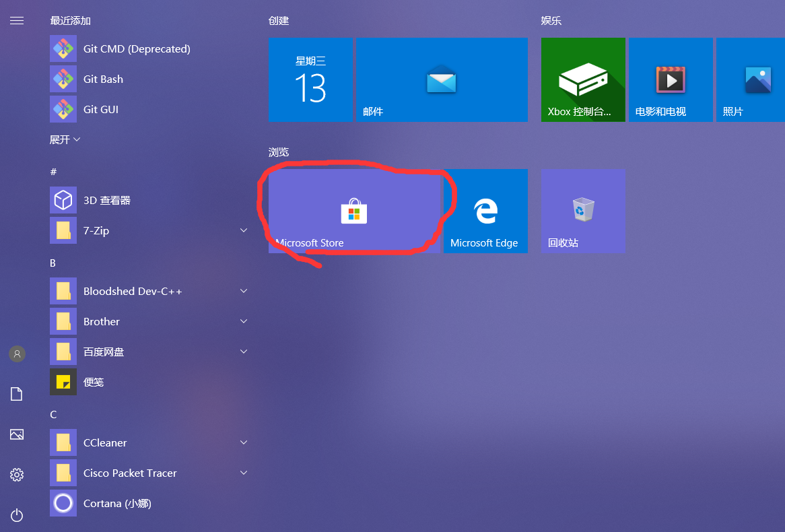Open the Bloodshed Dev-C++ folder icon
The height and width of the screenshot is (532, 785).
pyautogui.click(x=63, y=291)
